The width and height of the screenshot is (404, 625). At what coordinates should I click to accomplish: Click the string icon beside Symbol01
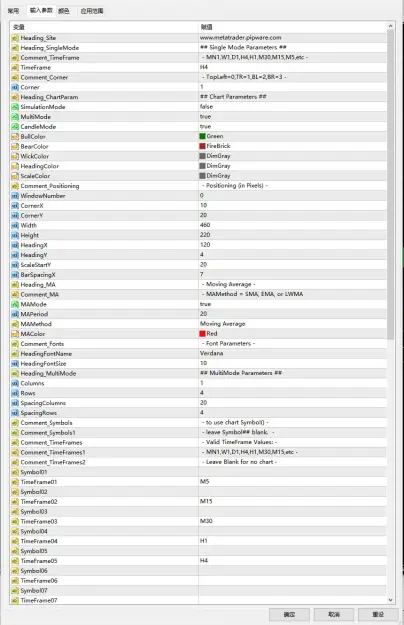(15, 472)
